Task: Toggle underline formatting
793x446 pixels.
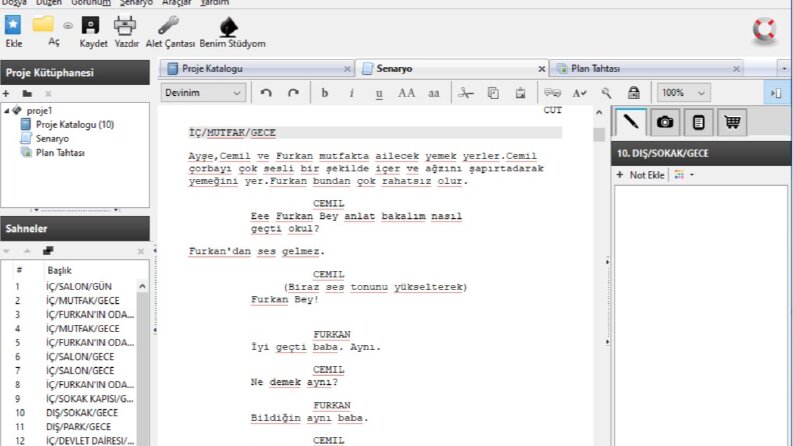Action: 379,94
